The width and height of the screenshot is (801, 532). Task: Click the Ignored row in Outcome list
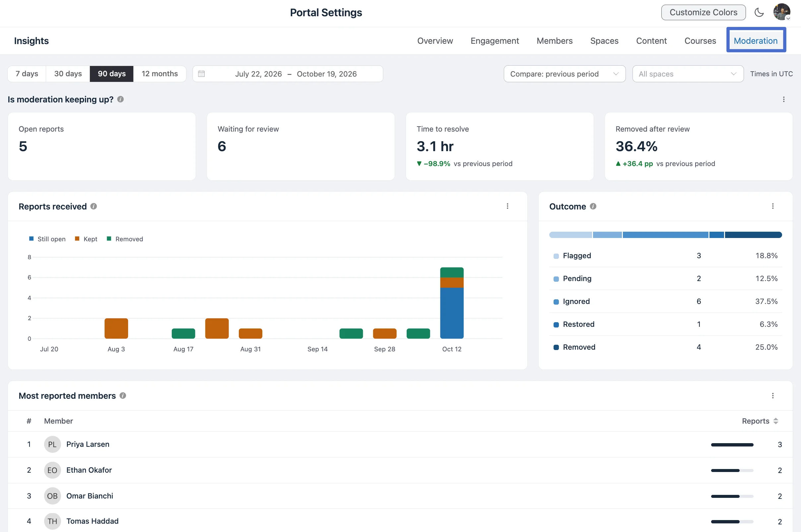pos(665,301)
